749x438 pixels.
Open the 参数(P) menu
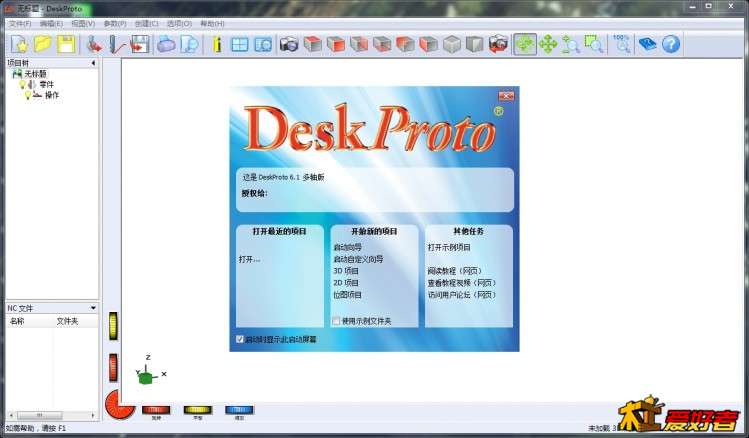(x=115, y=23)
